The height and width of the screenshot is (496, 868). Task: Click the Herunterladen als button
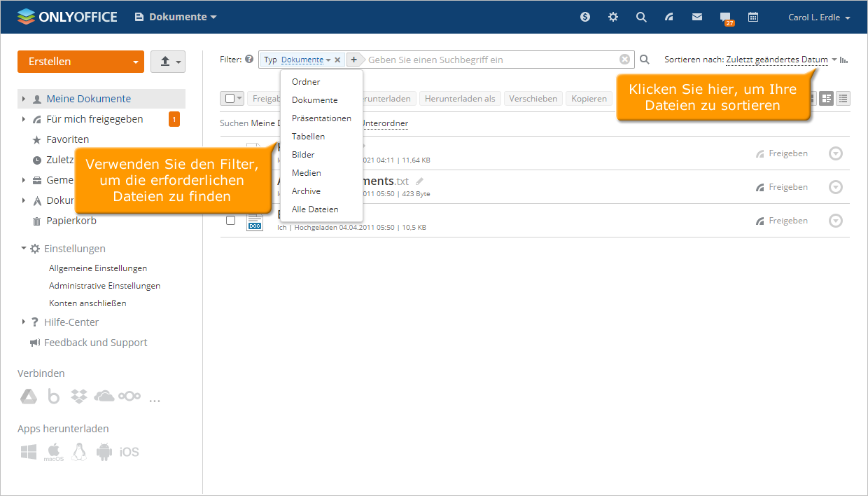pos(460,99)
